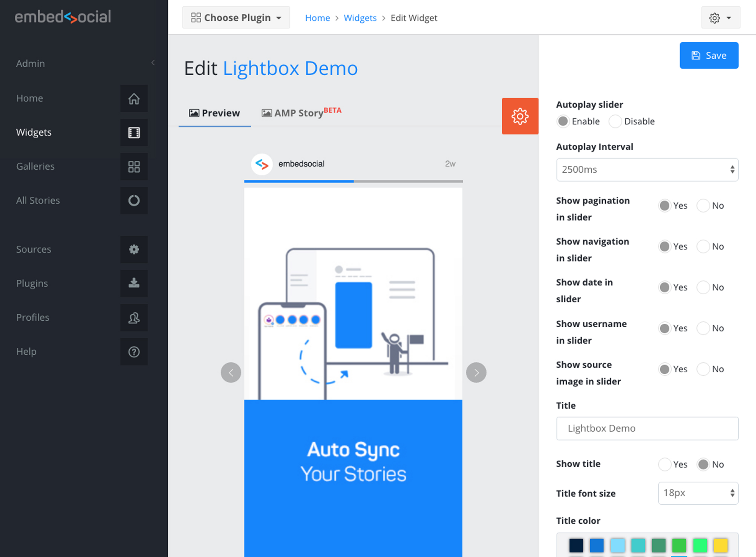Image resolution: width=756 pixels, height=557 pixels.
Task: Click the embedsocial avatar in story header
Action: [262, 164]
